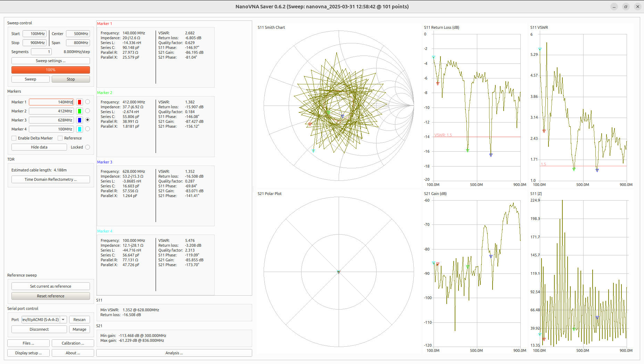Viewport: 644px width, 364px height.
Task: Click the Reset reference button
Action: (x=51, y=296)
